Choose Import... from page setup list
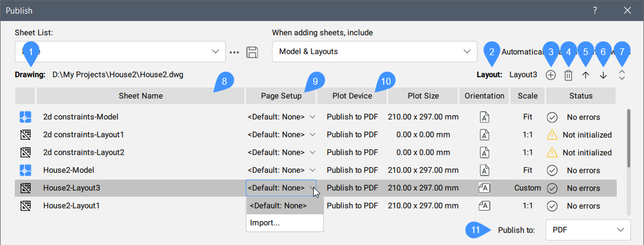The width and height of the screenshot is (644, 245). pos(265,223)
